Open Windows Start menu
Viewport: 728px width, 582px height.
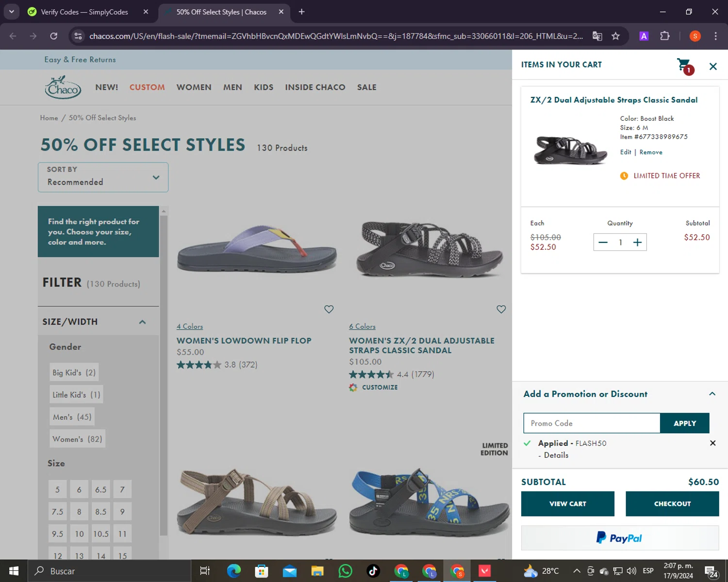[14, 571]
